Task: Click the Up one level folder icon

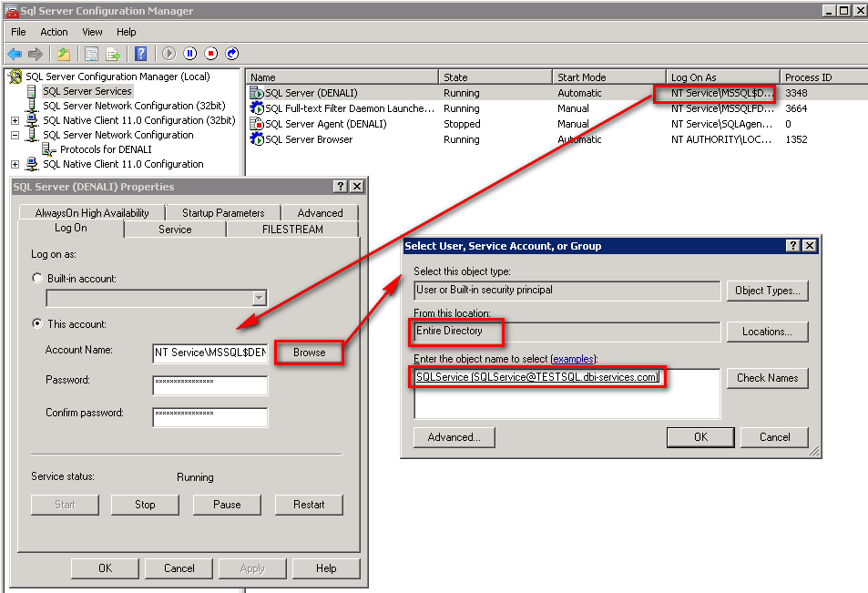Action: (x=64, y=55)
